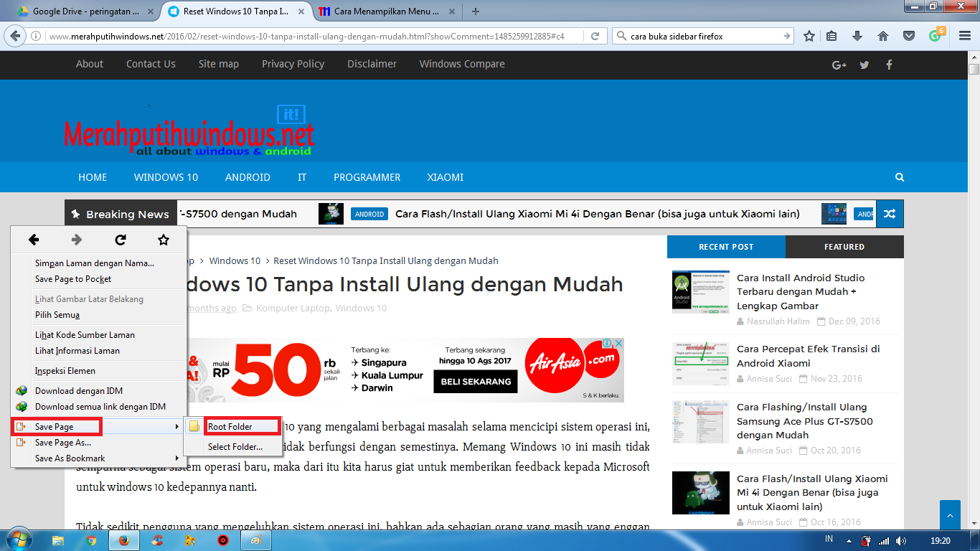The width and height of the screenshot is (980, 551).
Task: Reload the page from the address bar
Action: [595, 36]
